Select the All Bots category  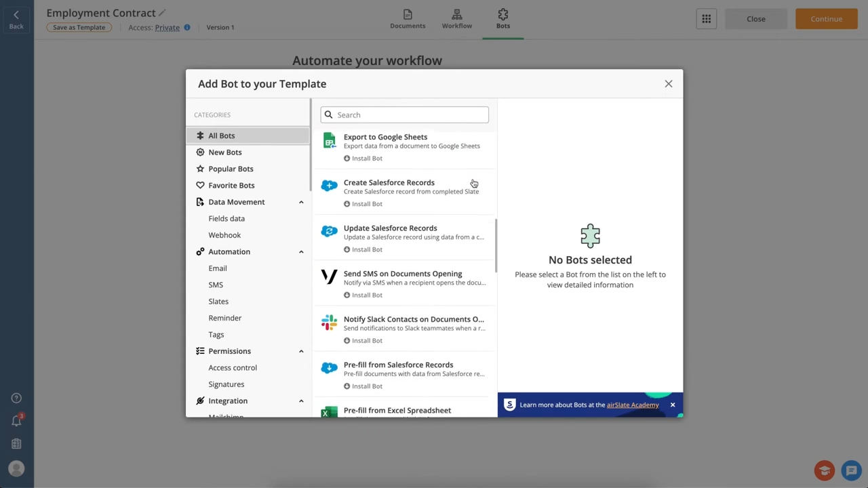[x=248, y=136]
